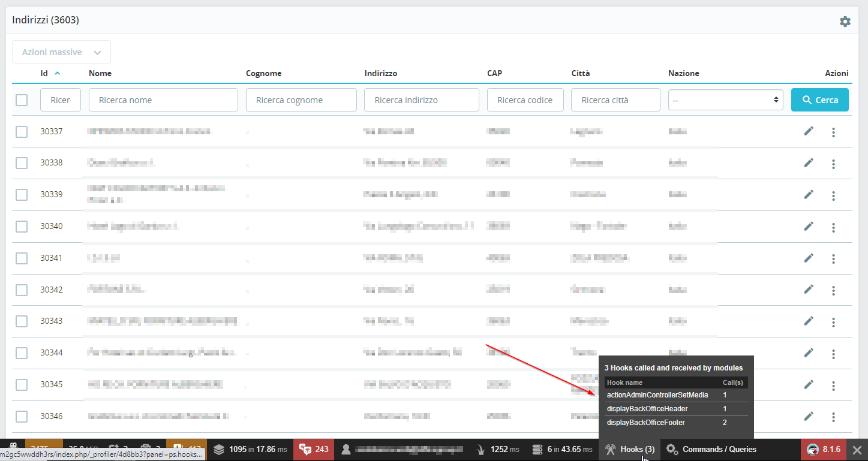The width and height of the screenshot is (868, 461).
Task: Edit address row 30338 with pencil
Action: point(809,162)
